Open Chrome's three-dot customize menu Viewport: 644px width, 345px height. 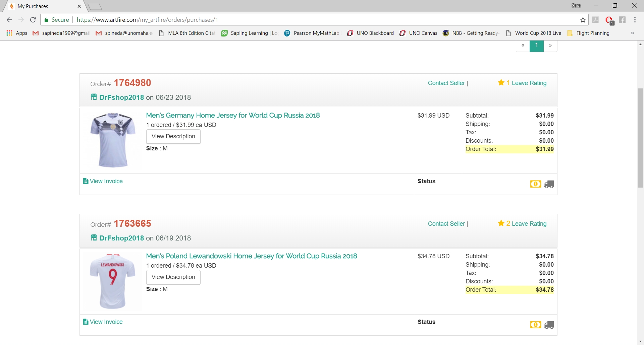635,20
